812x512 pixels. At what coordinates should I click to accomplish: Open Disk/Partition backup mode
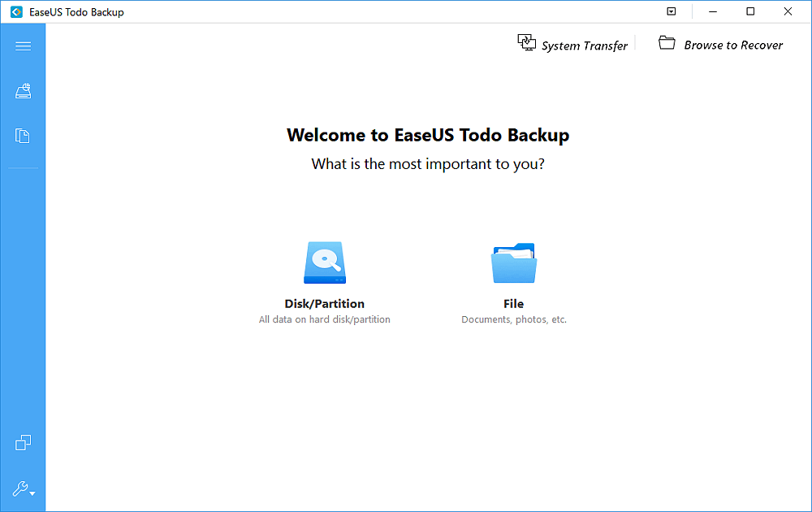(x=325, y=303)
